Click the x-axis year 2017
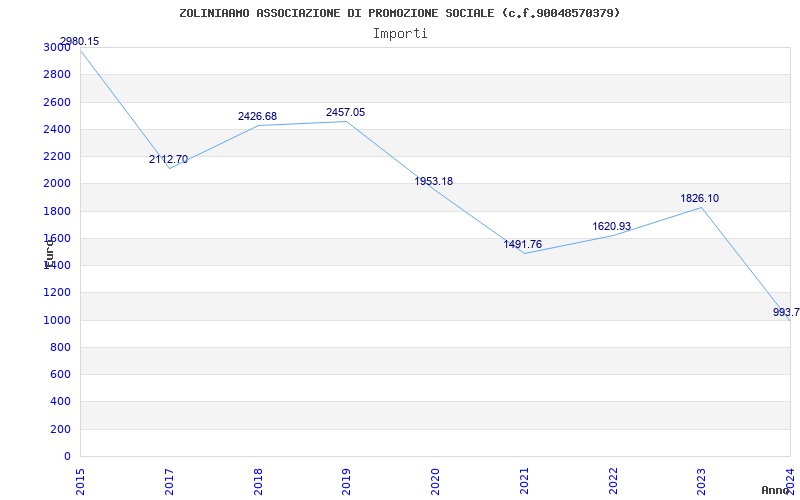Screen dimensions: 800x500 [168, 482]
